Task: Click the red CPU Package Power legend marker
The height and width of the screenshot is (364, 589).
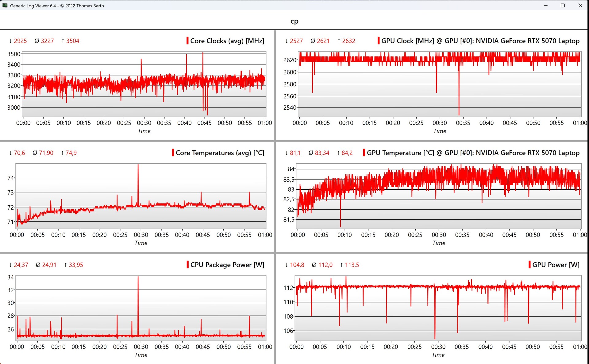Action: pos(187,264)
